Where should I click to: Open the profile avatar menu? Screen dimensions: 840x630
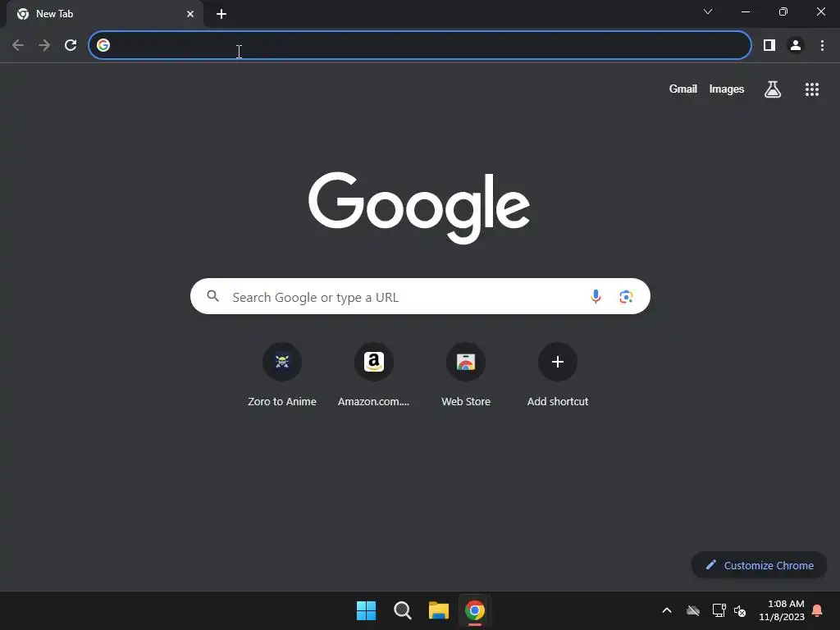point(796,46)
